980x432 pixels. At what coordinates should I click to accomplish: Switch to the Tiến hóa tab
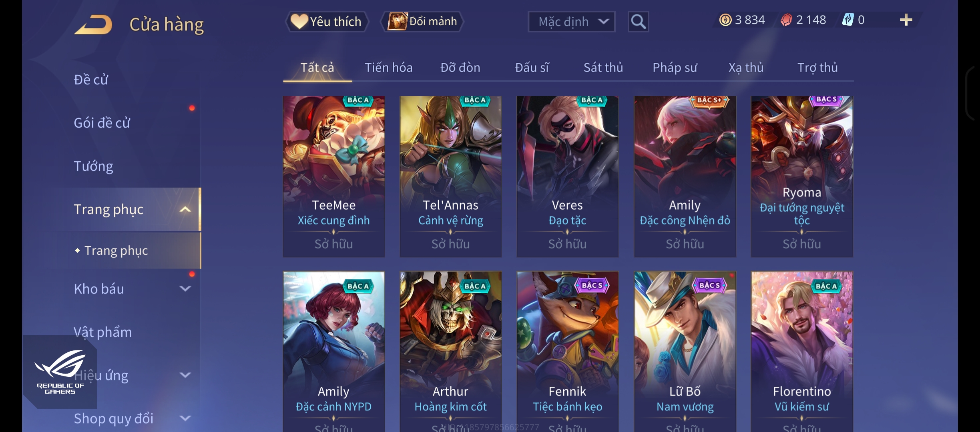tap(388, 68)
